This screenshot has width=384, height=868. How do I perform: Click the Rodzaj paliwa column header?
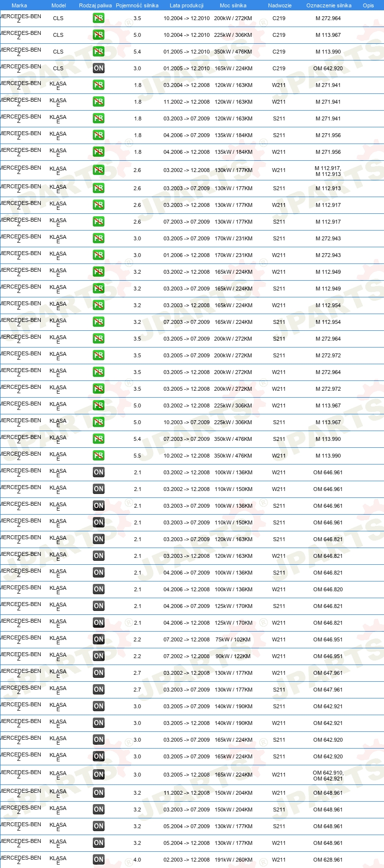pos(95,5)
